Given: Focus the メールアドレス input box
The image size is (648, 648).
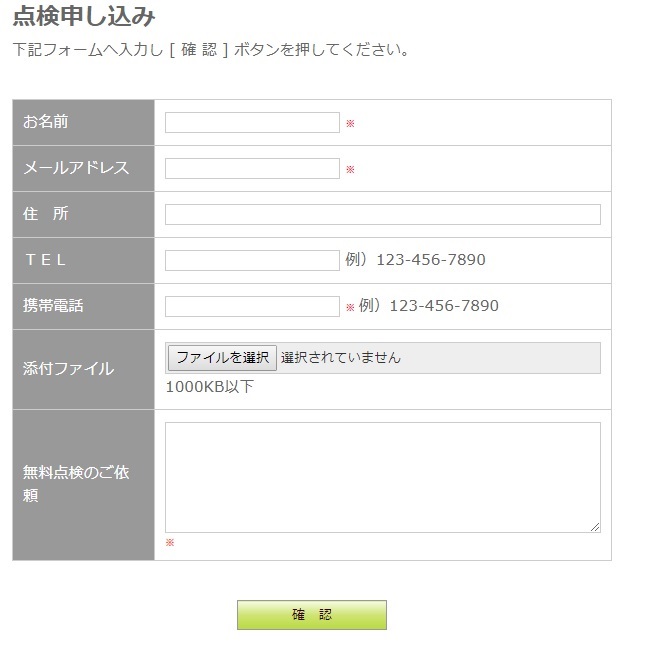Looking at the screenshot, I should (252, 169).
